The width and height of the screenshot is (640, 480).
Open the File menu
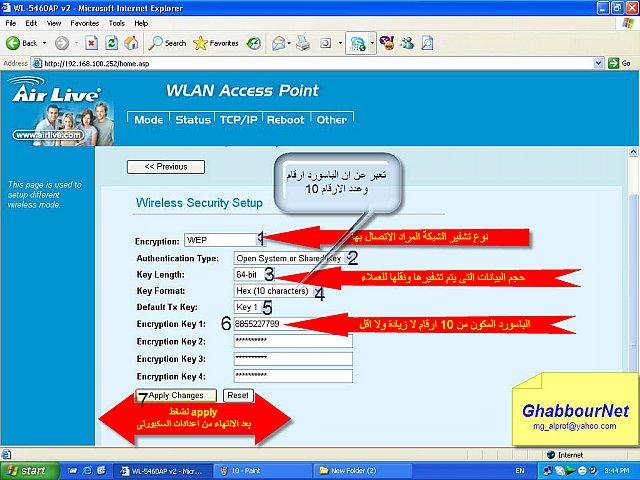[11, 23]
